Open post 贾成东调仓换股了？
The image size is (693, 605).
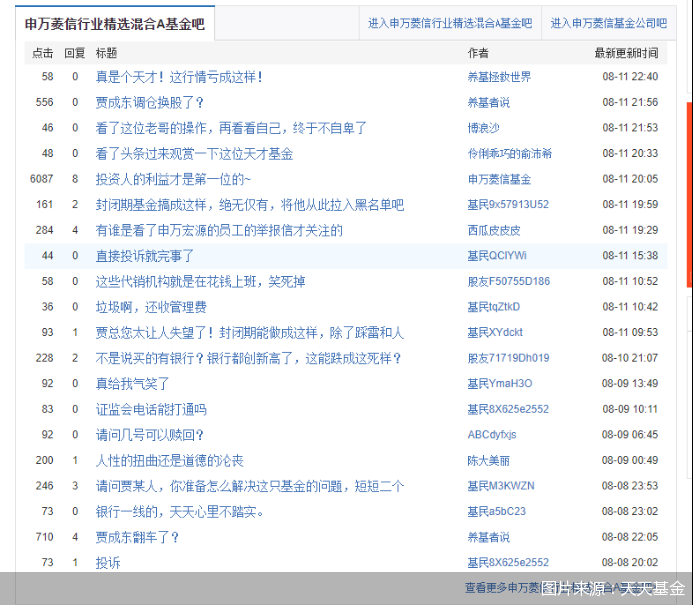(150, 103)
